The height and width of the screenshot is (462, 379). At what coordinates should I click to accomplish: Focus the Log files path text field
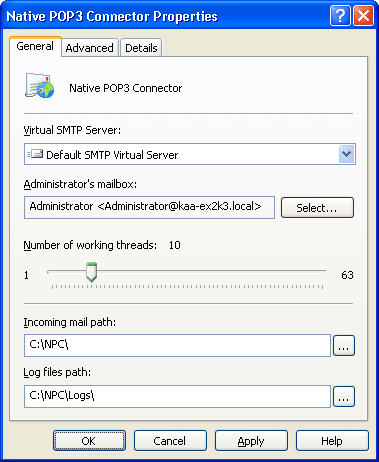(x=177, y=397)
